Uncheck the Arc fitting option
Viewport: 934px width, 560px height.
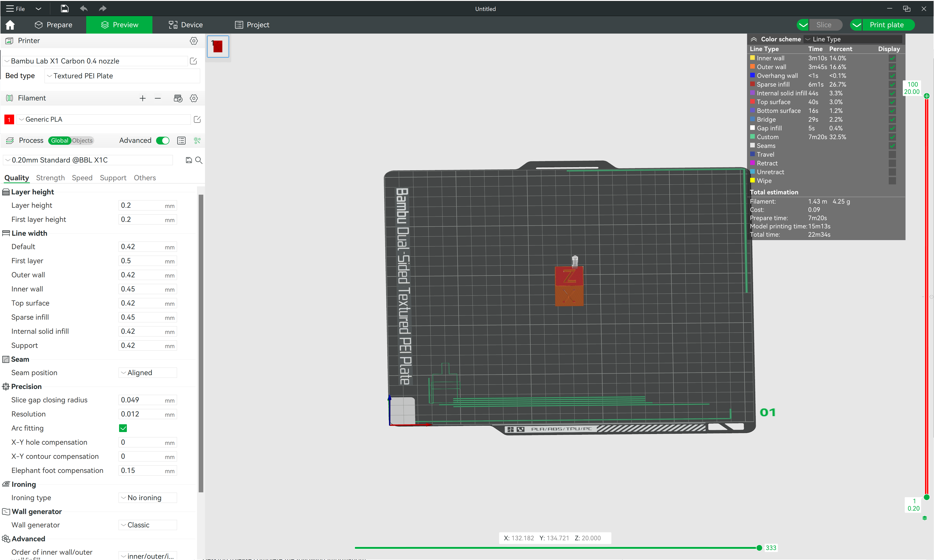coord(123,428)
